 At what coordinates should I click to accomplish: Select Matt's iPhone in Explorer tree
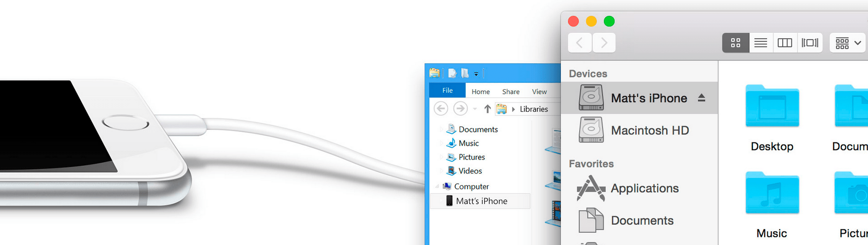[481, 201]
